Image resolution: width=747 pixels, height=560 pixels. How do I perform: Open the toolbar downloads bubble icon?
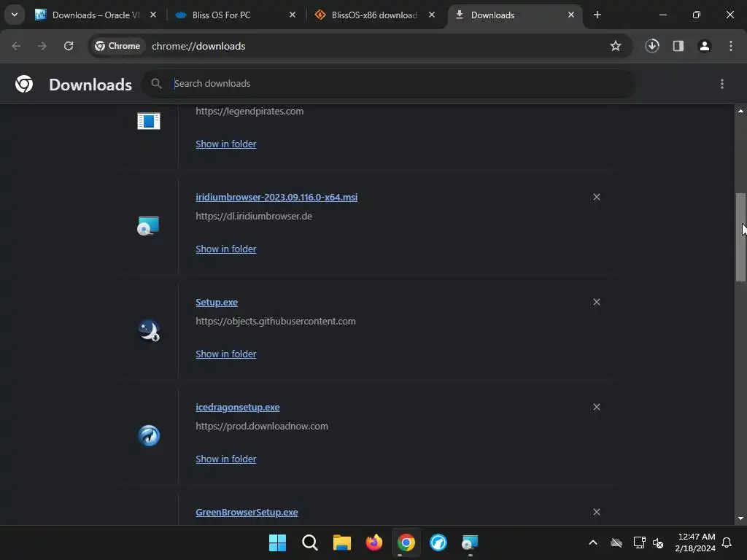(652, 46)
